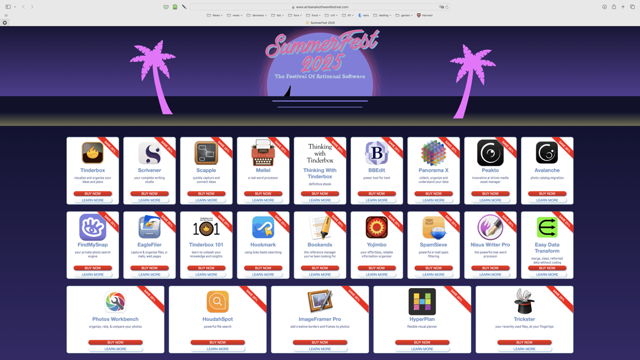Open the Harvard bookmark
The width and height of the screenshot is (640, 360).
click(424, 16)
